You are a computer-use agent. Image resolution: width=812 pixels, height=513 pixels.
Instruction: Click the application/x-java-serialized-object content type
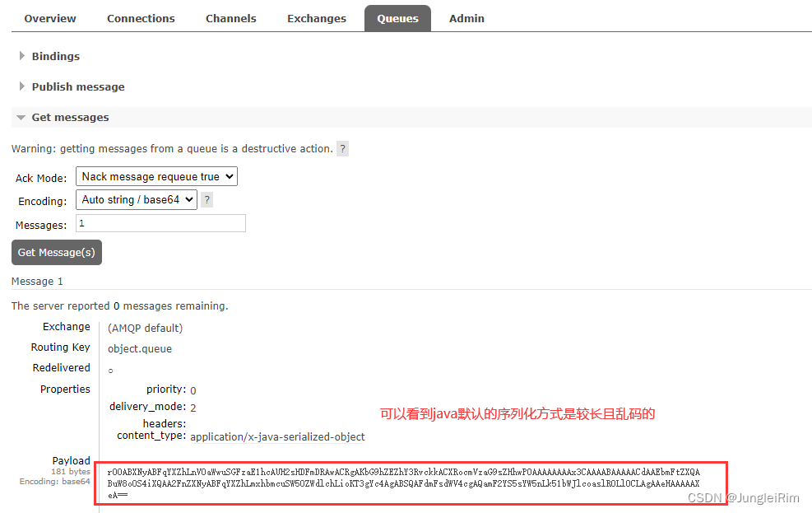pyautogui.click(x=277, y=436)
